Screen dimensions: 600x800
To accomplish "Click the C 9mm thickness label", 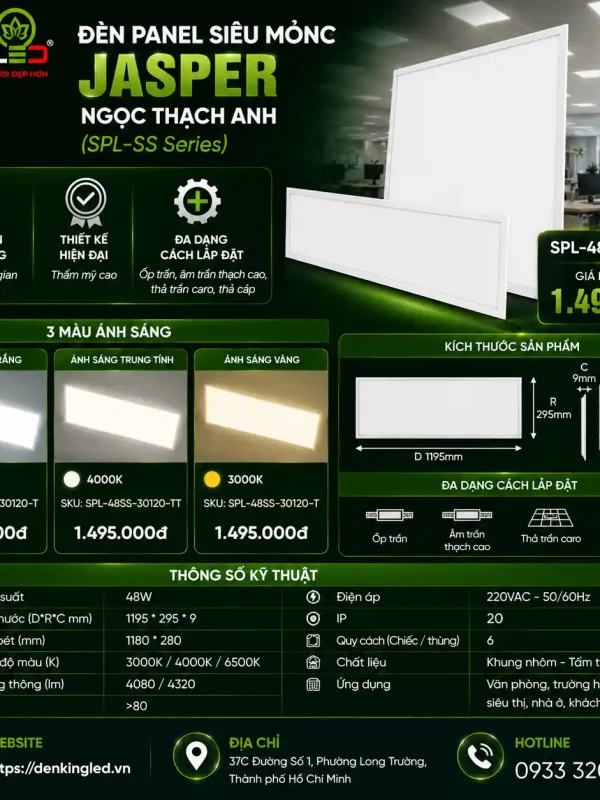I will [x=584, y=373].
